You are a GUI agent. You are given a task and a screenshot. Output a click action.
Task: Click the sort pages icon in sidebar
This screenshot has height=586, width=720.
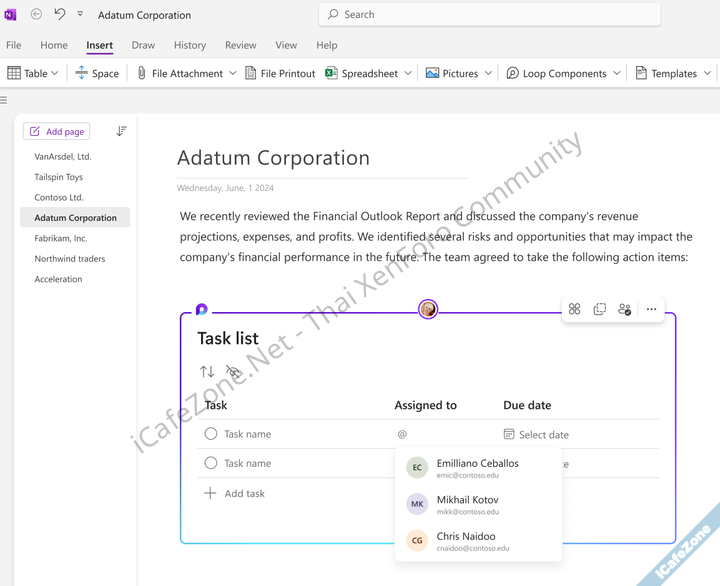pos(121,132)
